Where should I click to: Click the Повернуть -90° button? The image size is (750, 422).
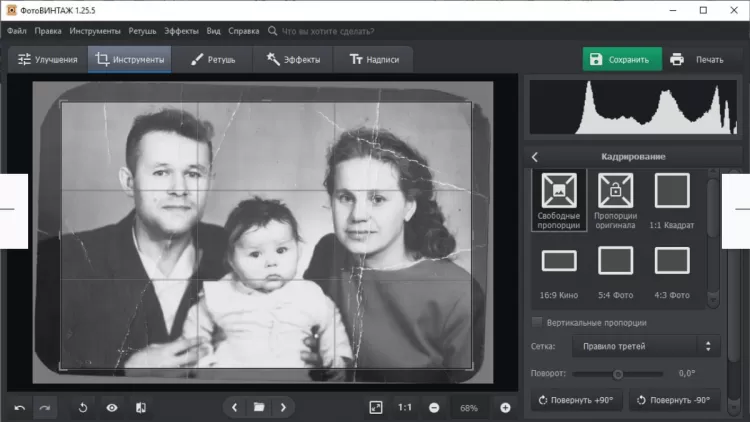[x=674, y=400]
